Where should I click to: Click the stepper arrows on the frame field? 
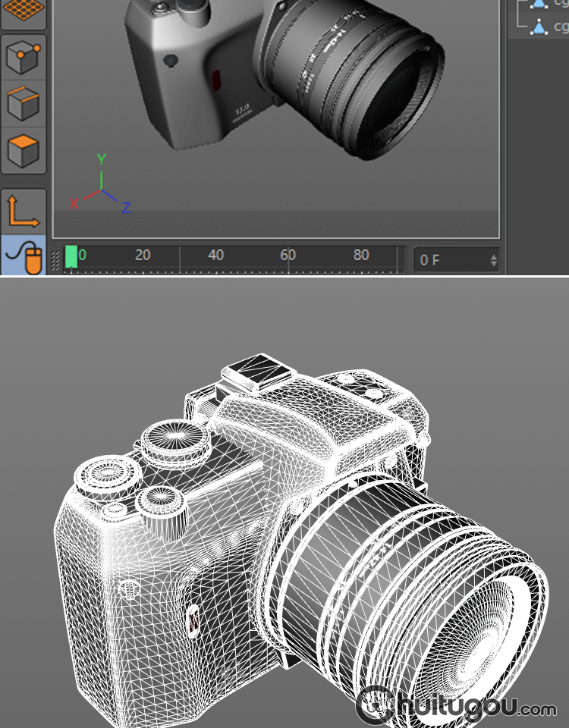coord(493,260)
